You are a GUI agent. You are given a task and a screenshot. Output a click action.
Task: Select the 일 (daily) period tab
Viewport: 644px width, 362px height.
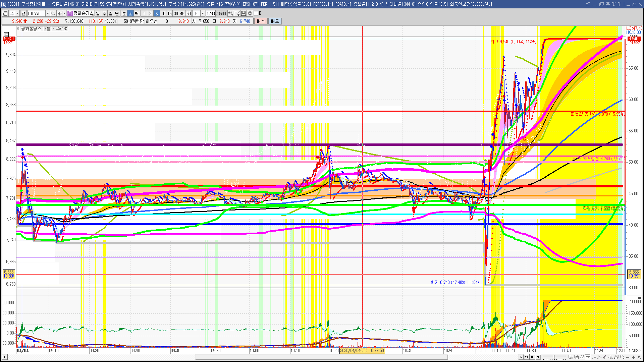pos(98,13)
